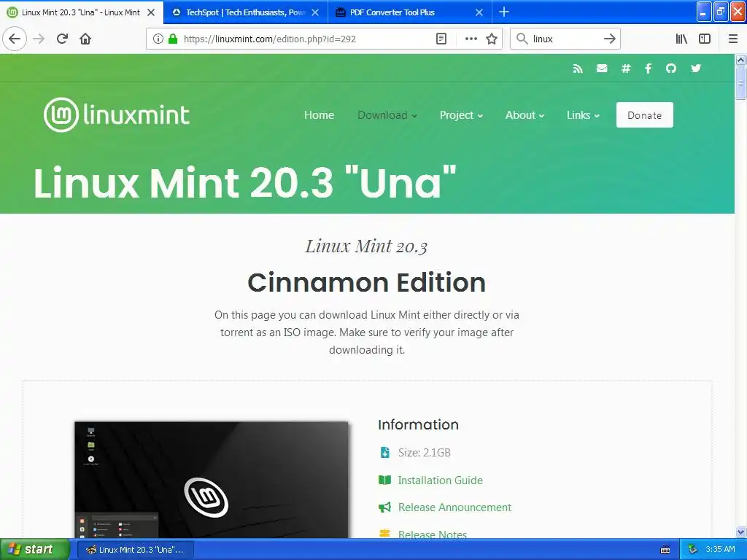The image size is (747, 560).
Task: Click the scrollbar down arrow
Action: click(741, 532)
